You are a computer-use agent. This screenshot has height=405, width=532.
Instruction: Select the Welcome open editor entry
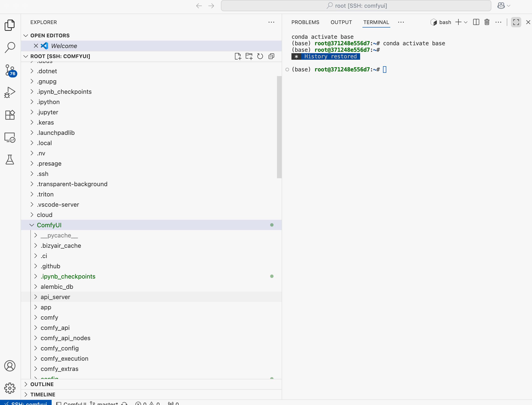tap(151, 46)
